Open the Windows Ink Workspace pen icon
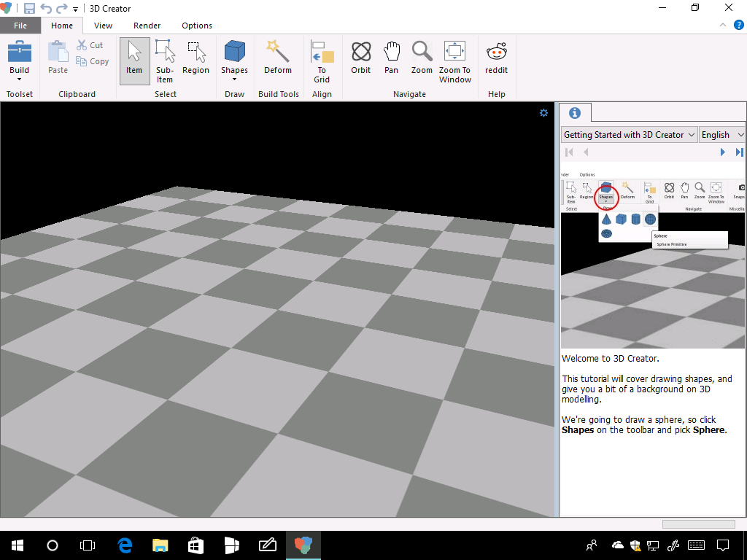The width and height of the screenshot is (747, 560). [673, 545]
